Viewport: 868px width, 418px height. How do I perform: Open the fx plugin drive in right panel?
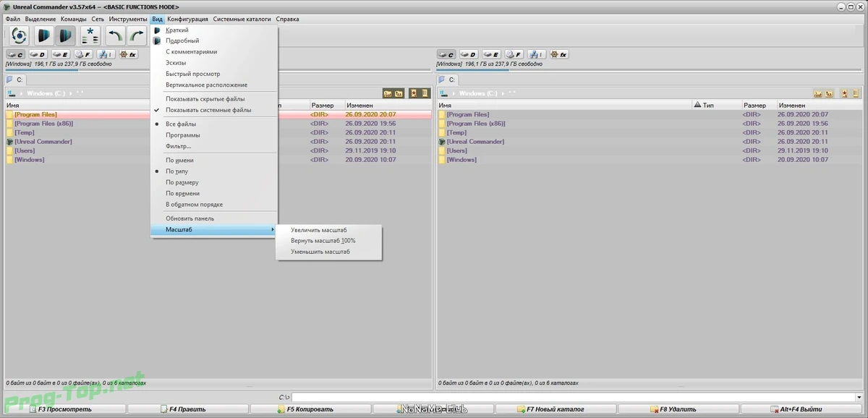(x=558, y=54)
